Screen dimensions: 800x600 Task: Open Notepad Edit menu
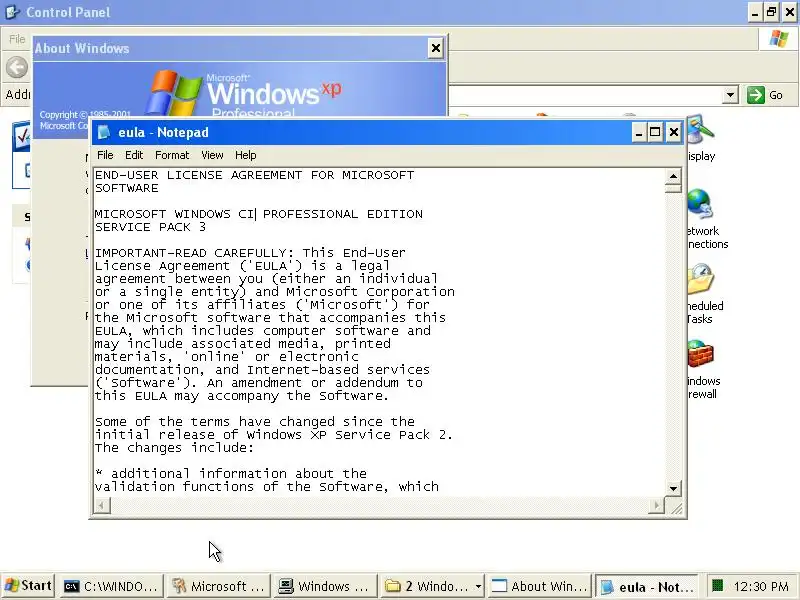pyautogui.click(x=134, y=155)
